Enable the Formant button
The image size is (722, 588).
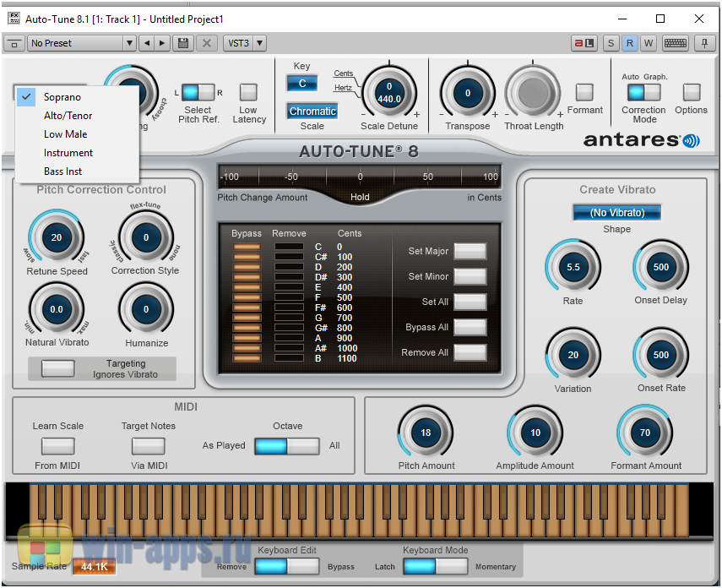pos(584,92)
